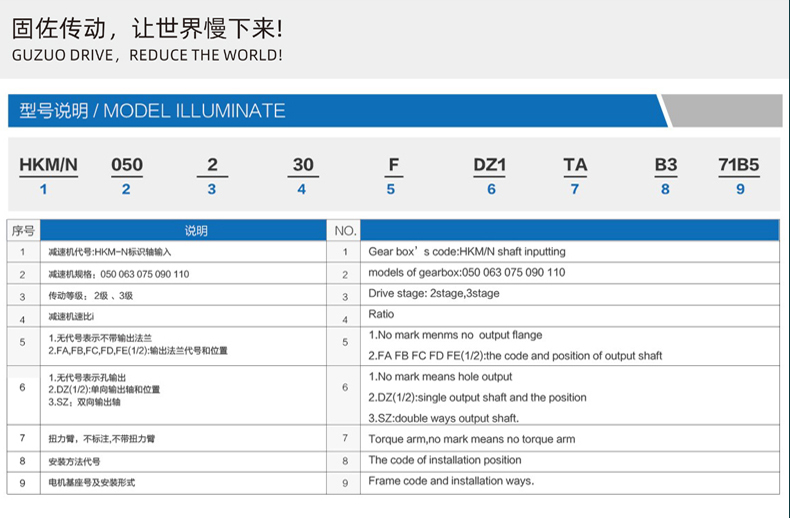Click '2.FA FB FC FD FE(1/2)' English description
Viewport: 790px width, 523px height.
coord(515,356)
